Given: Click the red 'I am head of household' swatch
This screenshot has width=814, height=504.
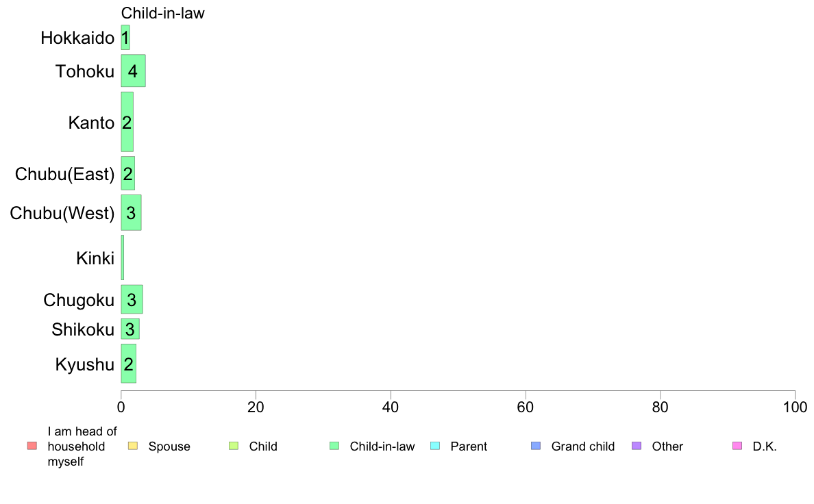Looking at the screenshot, I should (32, 446).
